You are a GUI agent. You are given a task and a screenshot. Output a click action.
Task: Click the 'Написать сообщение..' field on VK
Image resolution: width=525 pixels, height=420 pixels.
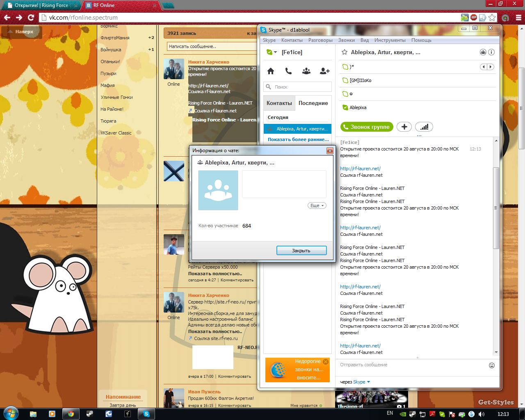[x=211, y=46]
